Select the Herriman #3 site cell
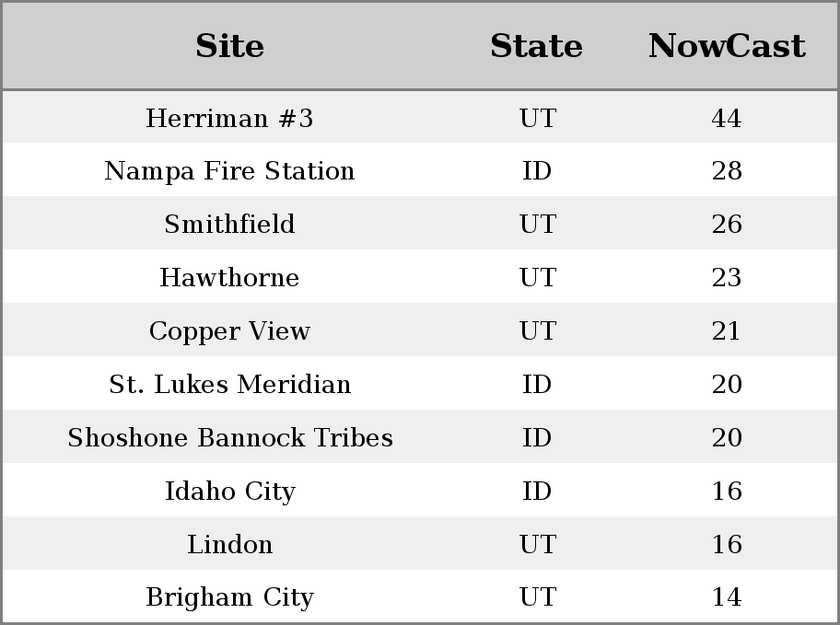The image size is (840, 625). [x=229, y=118]
